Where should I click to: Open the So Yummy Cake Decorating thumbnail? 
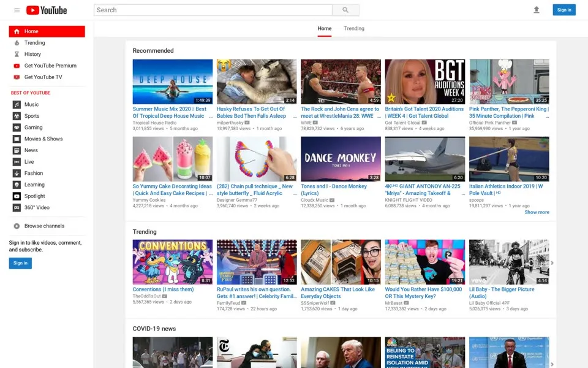tap(173, 159)
